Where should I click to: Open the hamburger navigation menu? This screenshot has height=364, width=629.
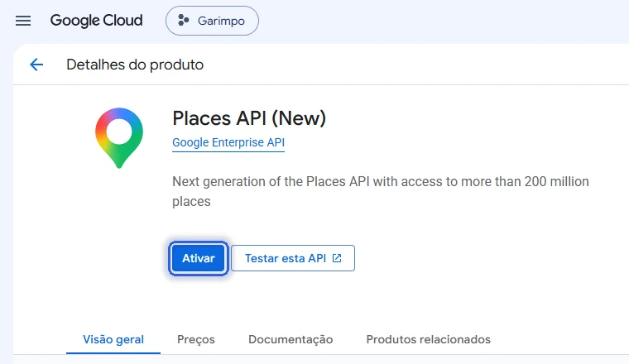click(23, 21)
